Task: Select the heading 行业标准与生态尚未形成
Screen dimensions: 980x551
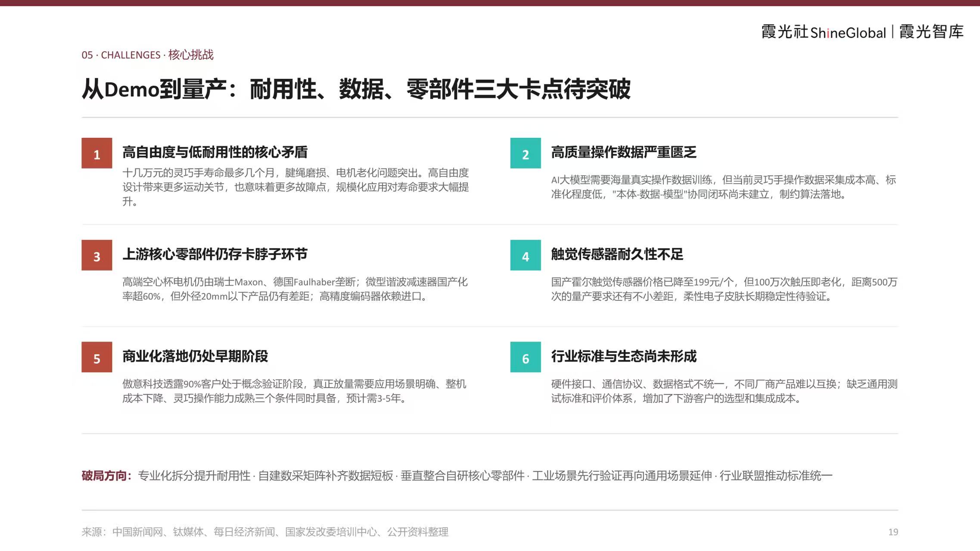Action: pyautogui.click(x=624, y=356)
